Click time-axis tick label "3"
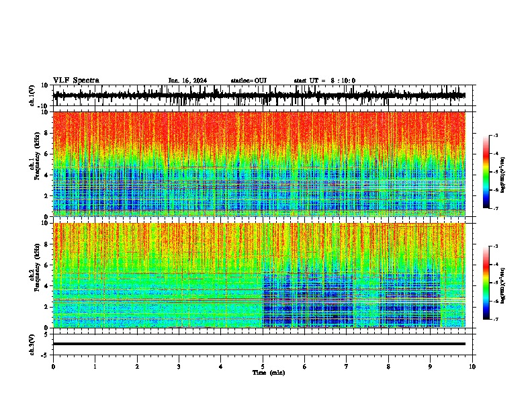The width and height of the screenshot is (532, 411). pyautogui.click(x=179, y=367)
